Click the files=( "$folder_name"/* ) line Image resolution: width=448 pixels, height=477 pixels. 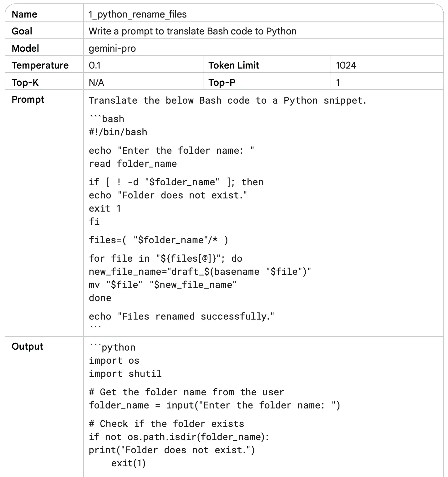point(159,240)
